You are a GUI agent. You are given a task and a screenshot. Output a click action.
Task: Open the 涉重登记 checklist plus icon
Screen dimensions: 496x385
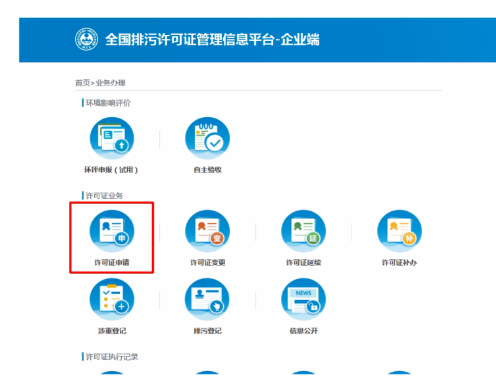tap(112, 299)
